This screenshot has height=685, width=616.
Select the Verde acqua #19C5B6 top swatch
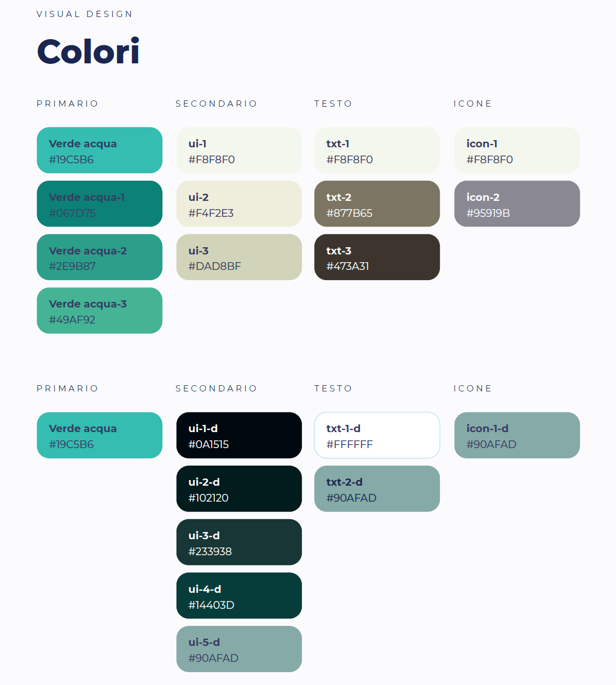tap(99, 150)
